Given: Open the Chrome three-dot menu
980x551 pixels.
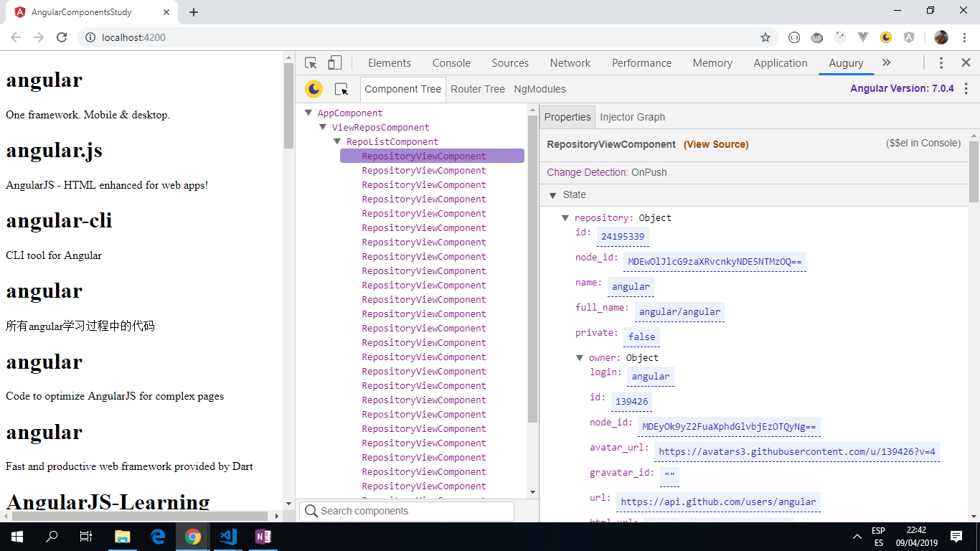Looking at the screenshot, I should pos(964,37).
